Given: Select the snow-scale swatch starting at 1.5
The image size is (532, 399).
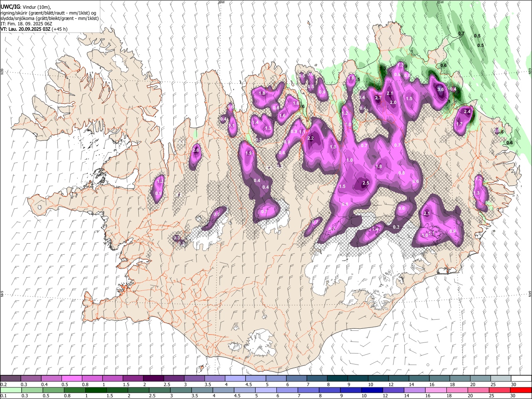Looking at the screenshot, I should (133, 379).
